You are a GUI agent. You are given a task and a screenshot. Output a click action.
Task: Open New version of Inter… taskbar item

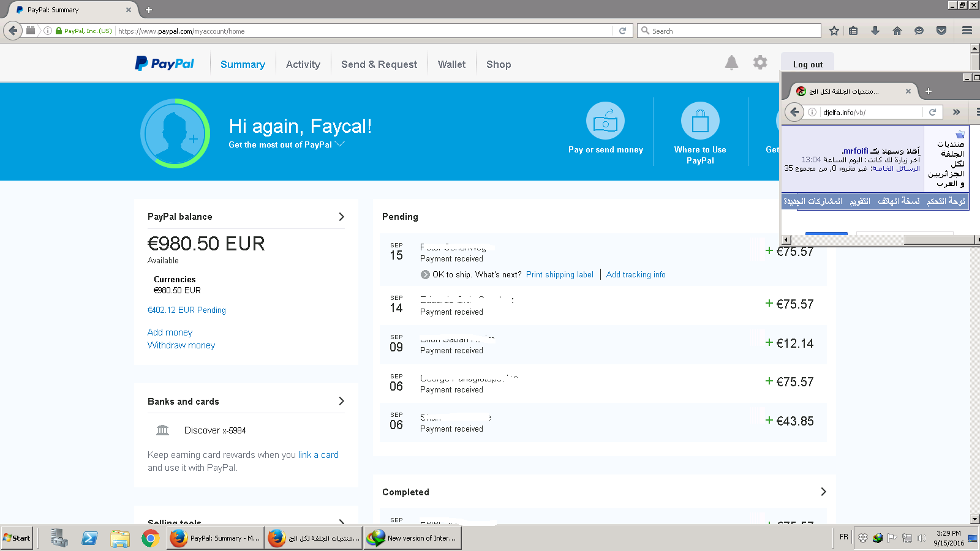click(412, 538)
